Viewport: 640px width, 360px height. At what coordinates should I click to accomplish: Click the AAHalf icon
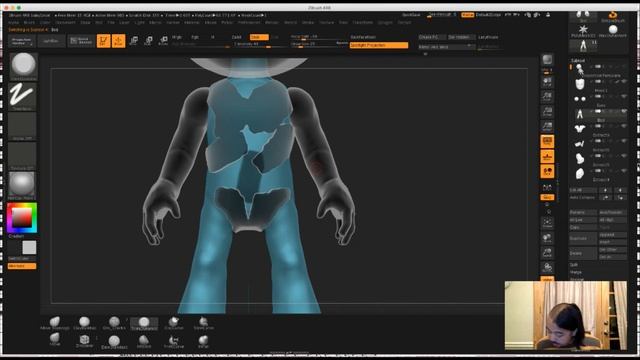(x=547, y=127)
